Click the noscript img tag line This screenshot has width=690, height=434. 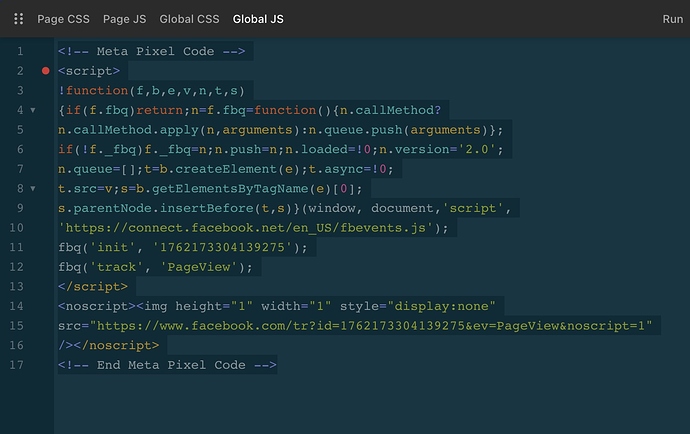[280, 306]
